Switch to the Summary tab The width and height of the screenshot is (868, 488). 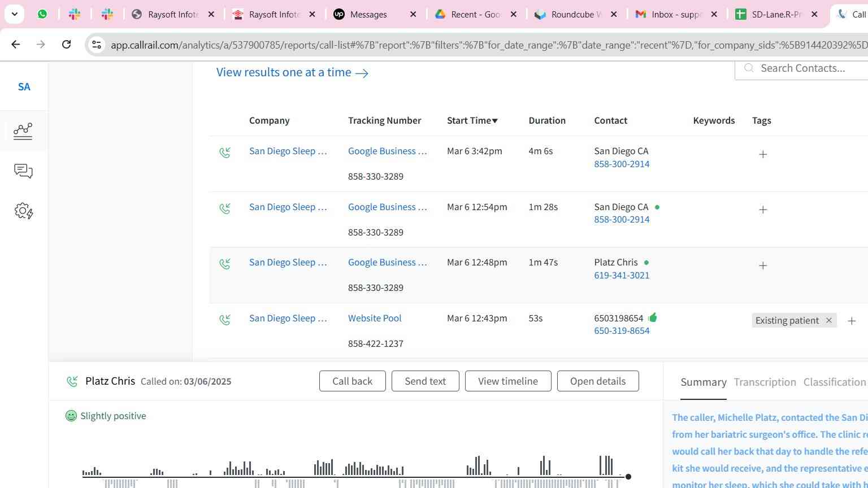click(x=704, y=382)
